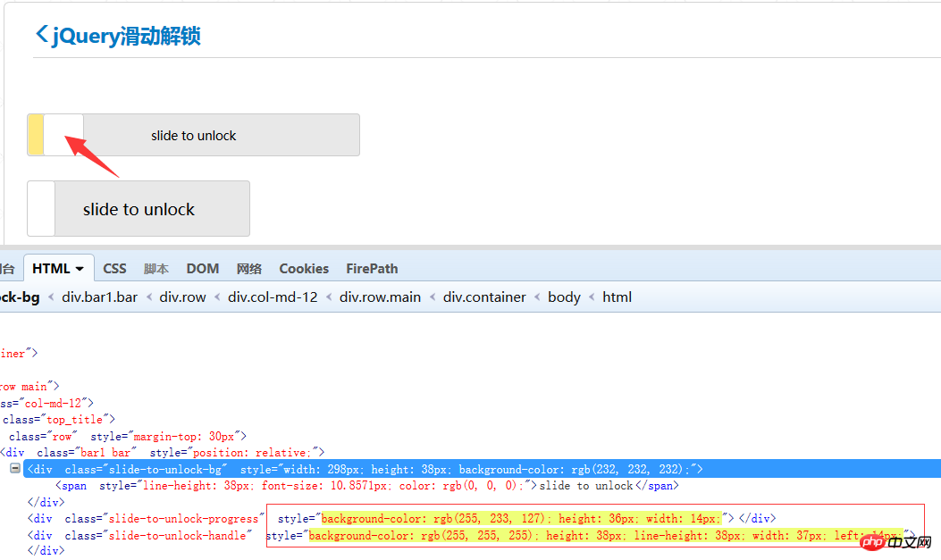
Task: Open the HTML tab dropdown arrow
Action: point(80,269)
